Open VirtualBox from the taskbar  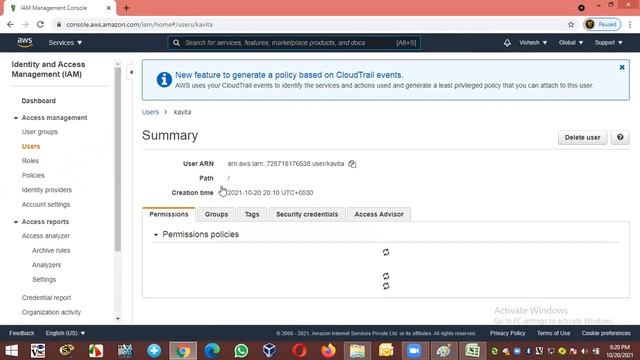click(269, 351)
